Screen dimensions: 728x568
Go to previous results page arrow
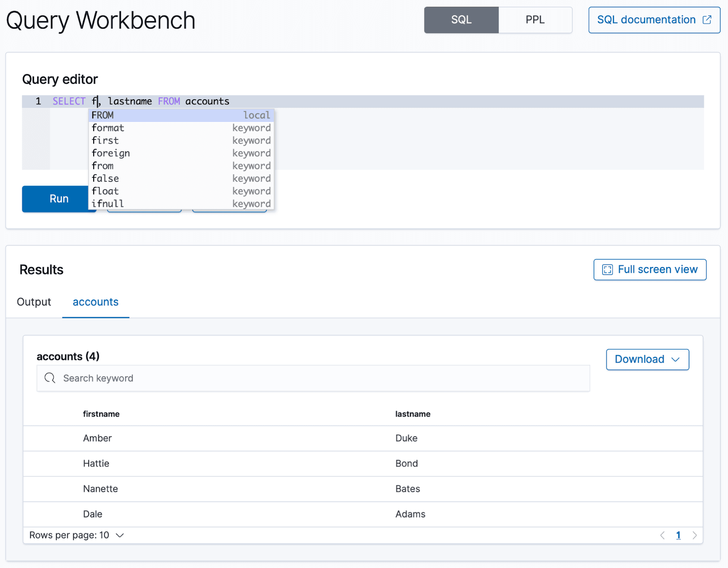tap(662, 535)
